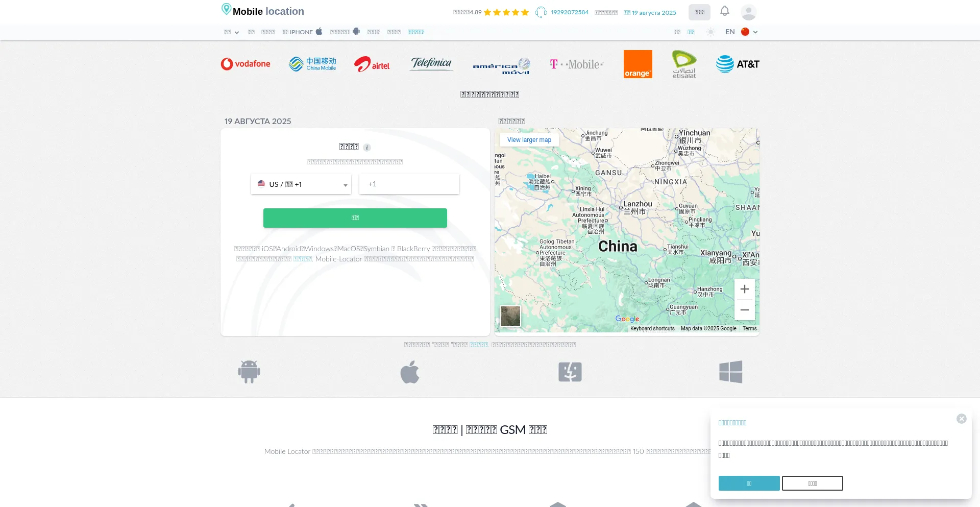This screenshot has height=507, width=980.
Task: Open the notifications bell
Action: click(x=725, y=11)
